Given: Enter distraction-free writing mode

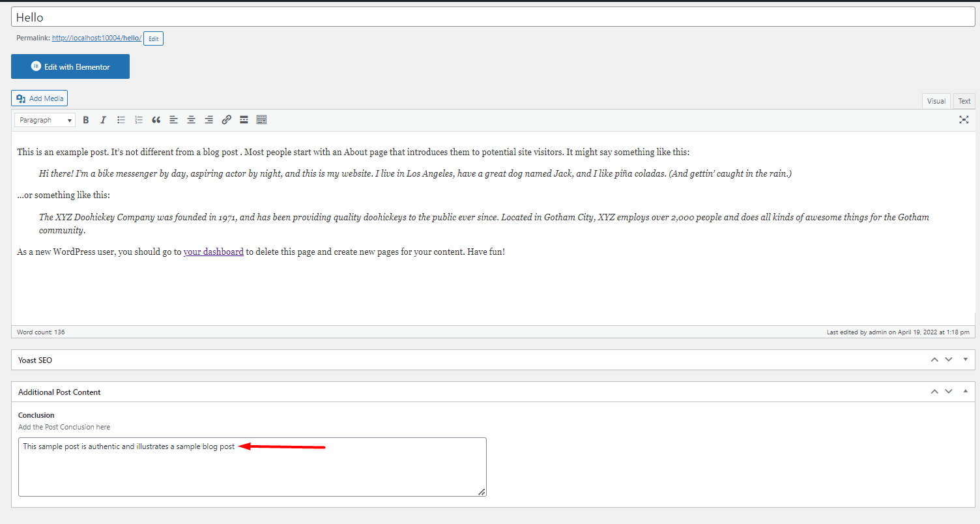Looking at the screenshot, I should point(964,119).
